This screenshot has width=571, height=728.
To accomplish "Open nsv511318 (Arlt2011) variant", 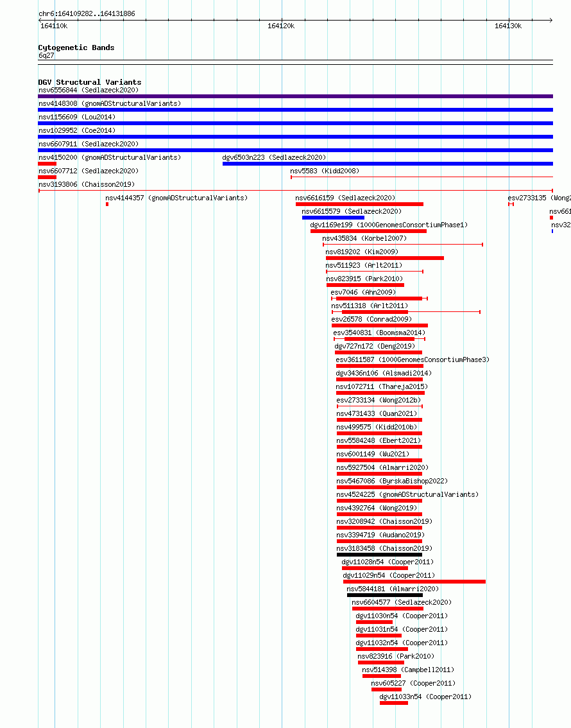I will [370, 306].
